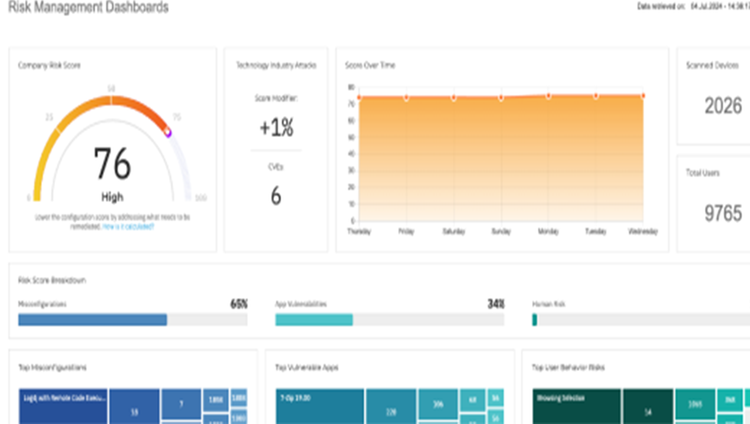Screen dimensions: 750x424
Task: Click the purple marker on the risk gauge
Action: 168,133
